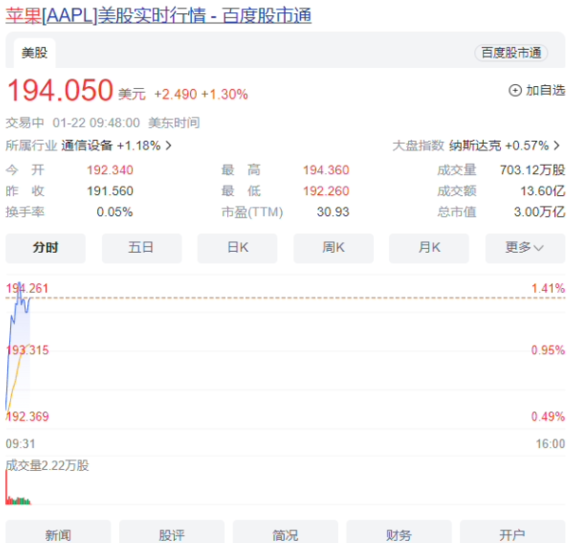The image size is (587, 543).
Task: Click the 总市值 value 3.00万亿
Action: (x=539, y=212)
